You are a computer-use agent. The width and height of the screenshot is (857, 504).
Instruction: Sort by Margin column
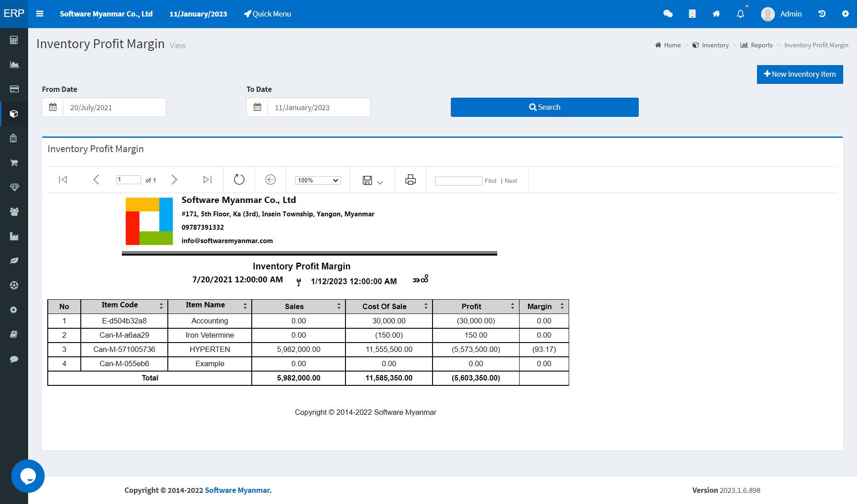562,306
